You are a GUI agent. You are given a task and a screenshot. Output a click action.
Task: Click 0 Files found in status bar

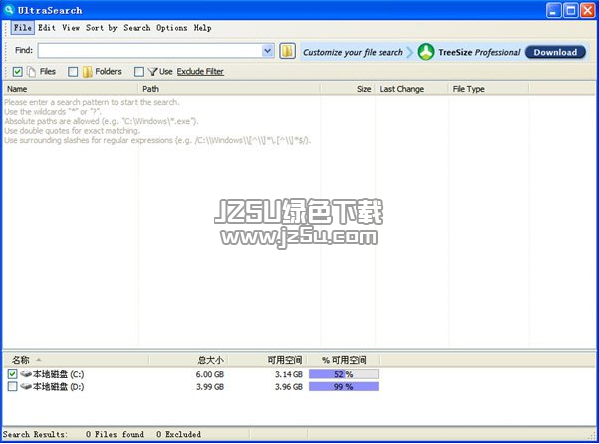(x=115, y=434)
